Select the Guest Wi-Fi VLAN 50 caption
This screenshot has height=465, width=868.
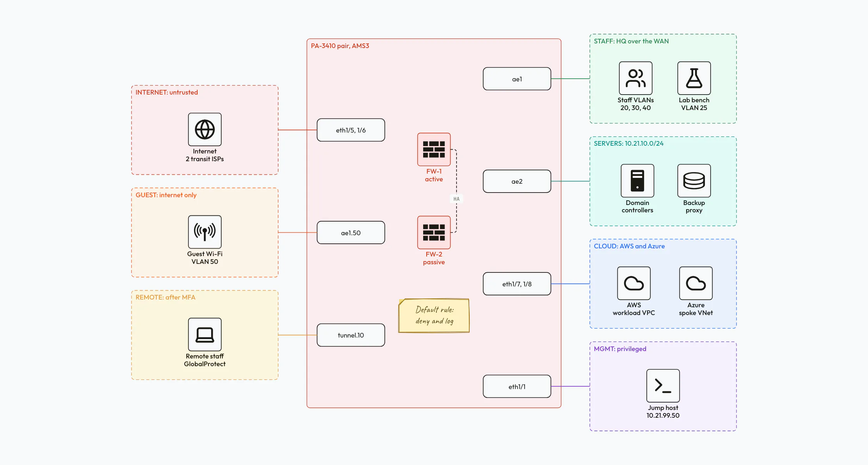click(x=205, y=258)
